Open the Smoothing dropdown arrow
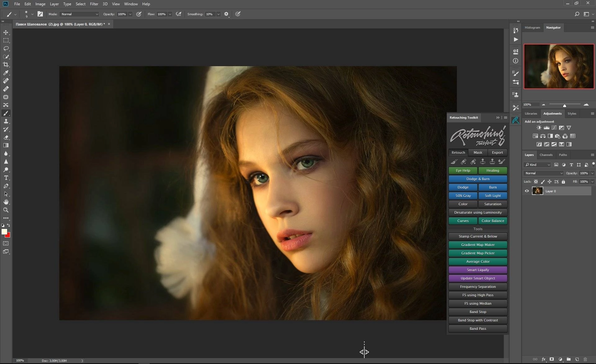 (218, 14)
